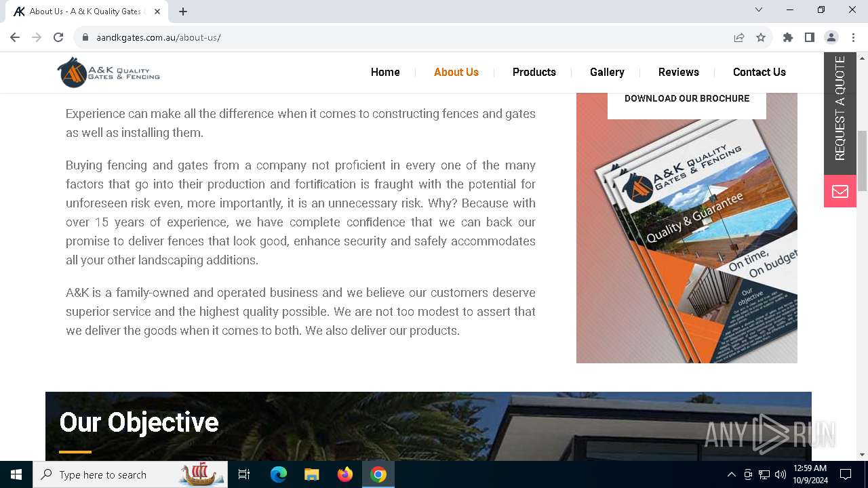This screenshot has height=488, width=868.
Task: Open the Chrome profile avatar
Action: [831, 37]
